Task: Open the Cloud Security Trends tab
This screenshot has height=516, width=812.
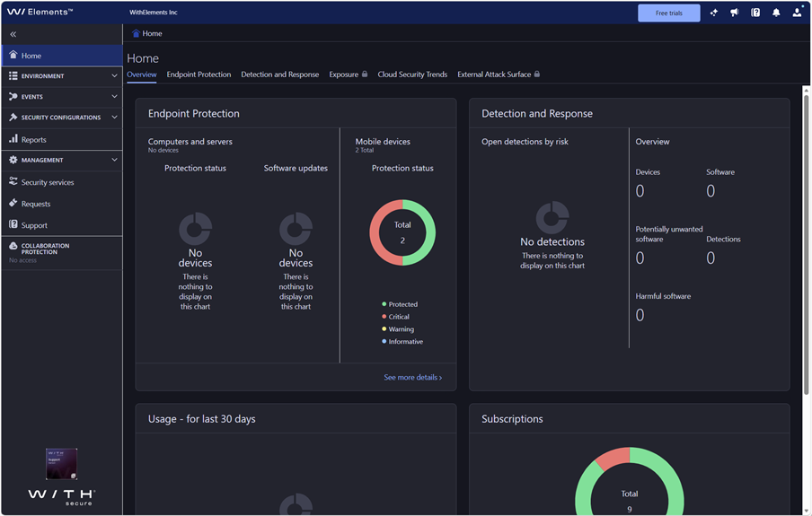Action: tap(412, 74)
